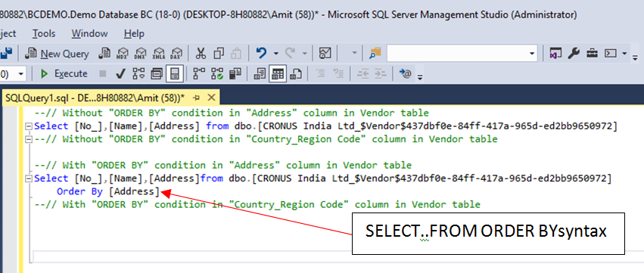Open a new Database Engine Query icon

[x=104, y=54]
